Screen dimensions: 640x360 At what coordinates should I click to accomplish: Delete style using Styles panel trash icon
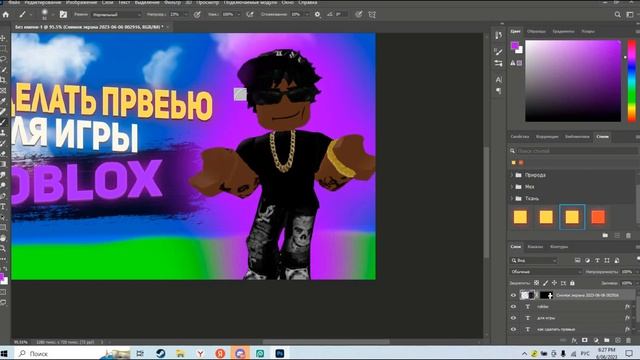pyautogui.click(x=629, y=236)
